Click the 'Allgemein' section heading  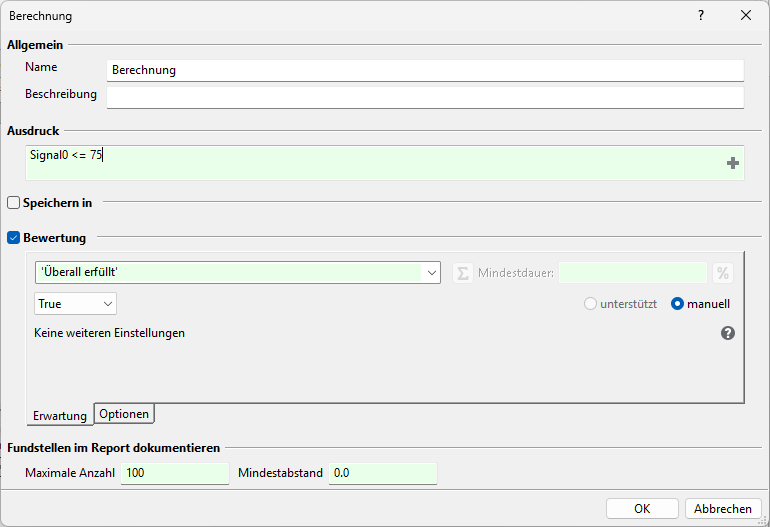tap(35, 45)
